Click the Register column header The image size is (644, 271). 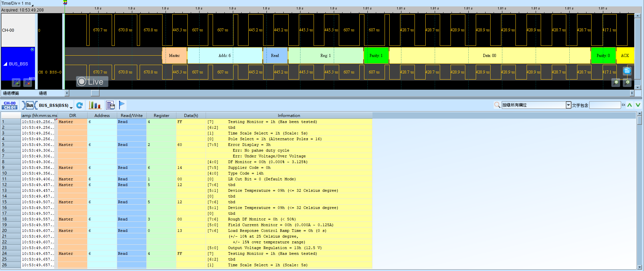pyautogui.click(x=162, y=115)
